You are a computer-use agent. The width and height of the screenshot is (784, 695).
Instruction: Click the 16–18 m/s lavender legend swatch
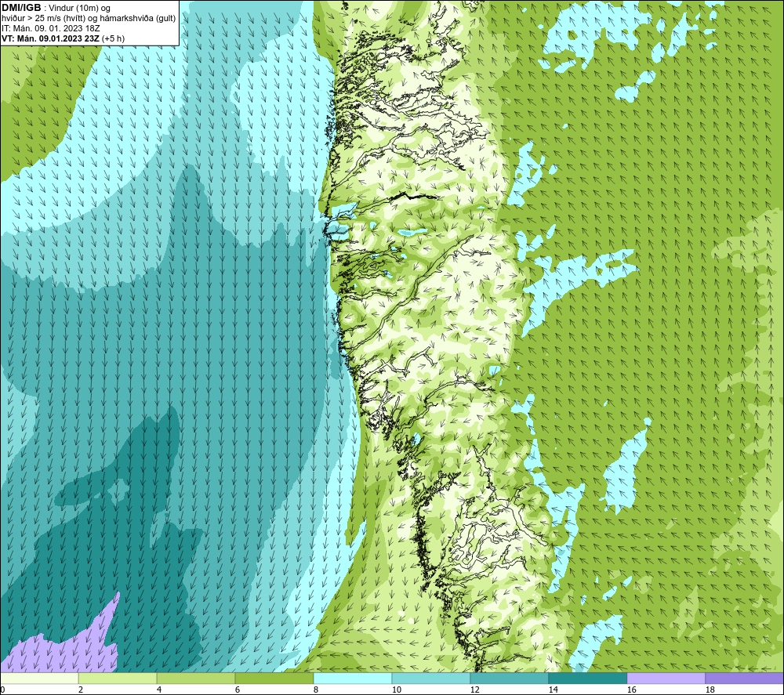[666, 679]
